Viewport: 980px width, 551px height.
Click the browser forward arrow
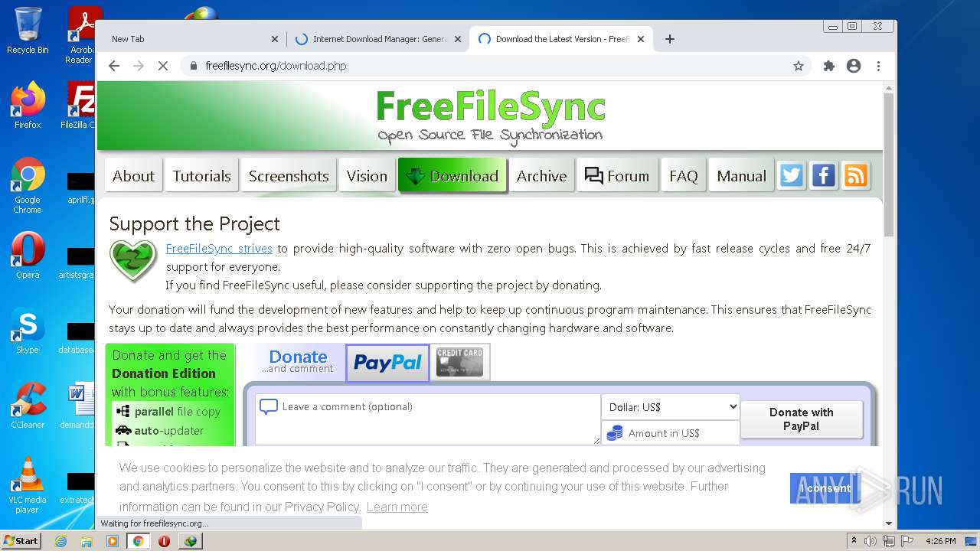pos(139,66)
